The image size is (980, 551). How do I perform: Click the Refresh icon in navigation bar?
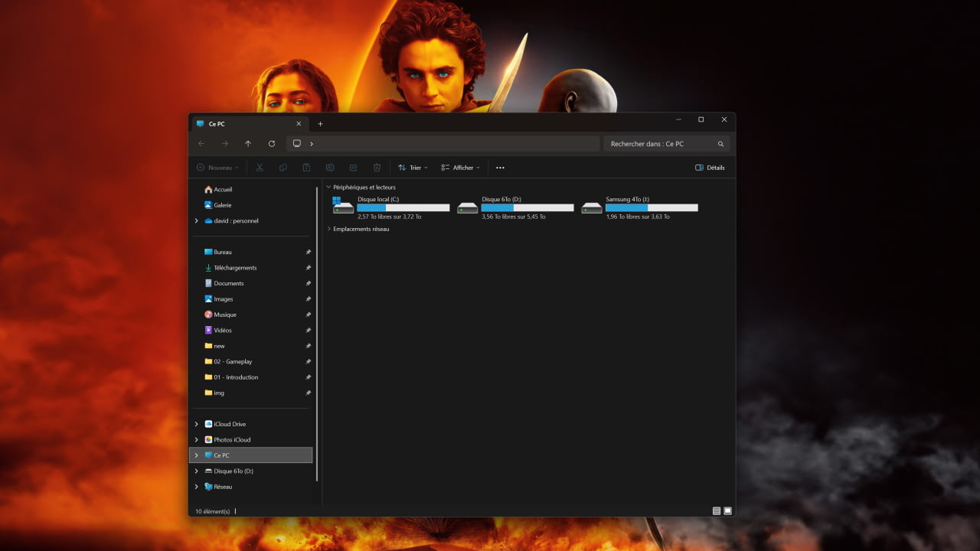pyautogui.click(x=271, y=144)
